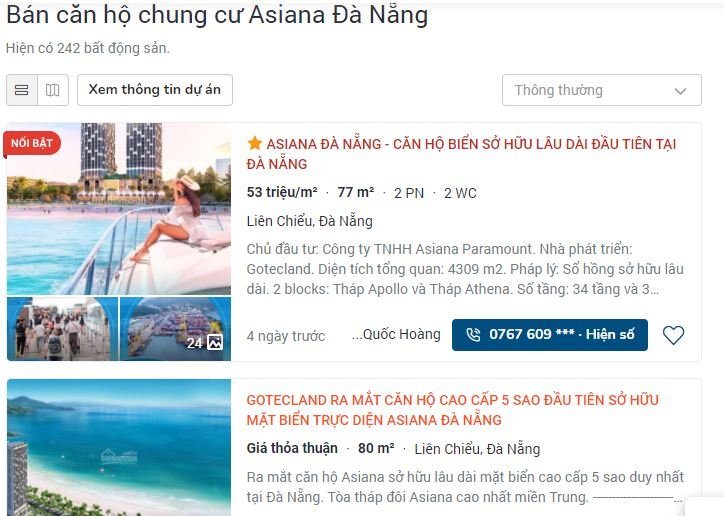Click first listing description about Chủ đầu tư

(x=465, y=269)
